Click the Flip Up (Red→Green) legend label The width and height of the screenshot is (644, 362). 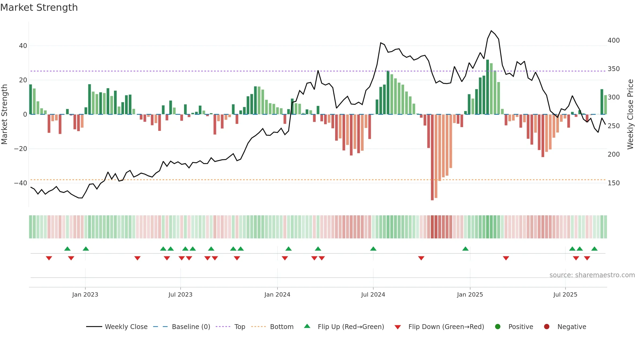(x=351, y=327)
